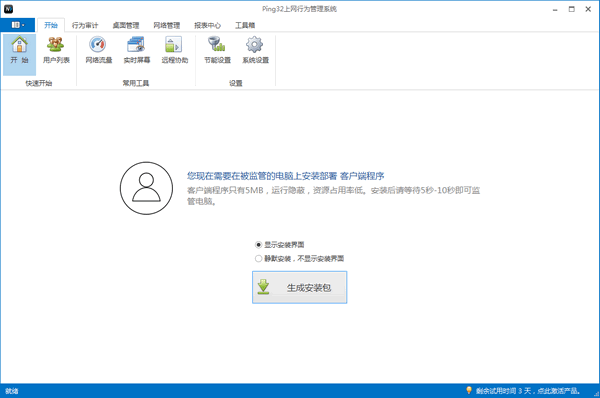Open the blue application menu dropdown
Viewport: 600px width, 398px height.
[18, 25]
